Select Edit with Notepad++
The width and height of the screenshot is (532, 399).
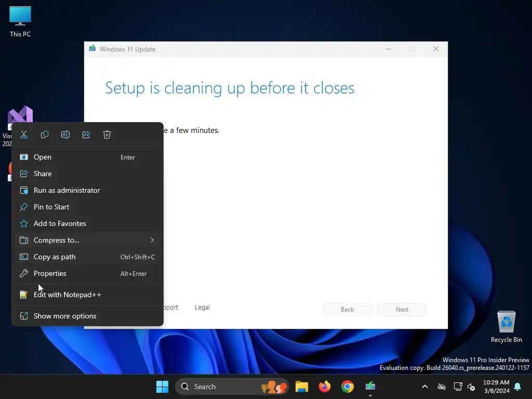point(87,295)
